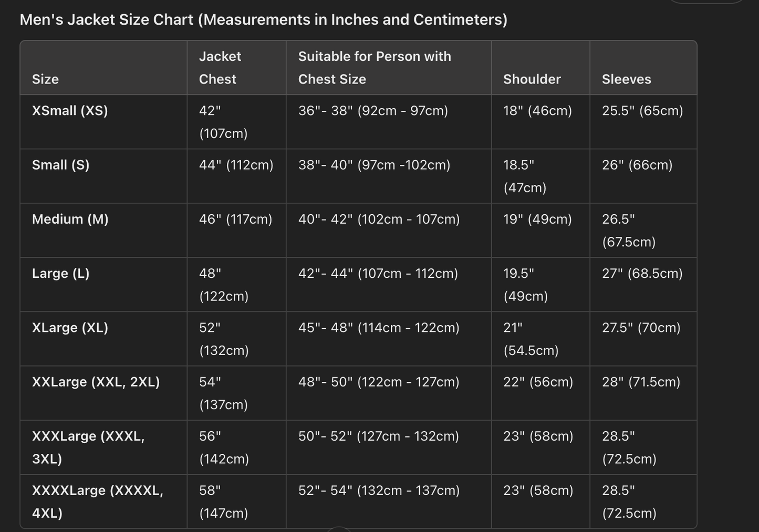This screenshot has width=759, height=532.
Task: Select the XXLarge (XXL, 2XL) label
Action: click(x=96, y=382)
